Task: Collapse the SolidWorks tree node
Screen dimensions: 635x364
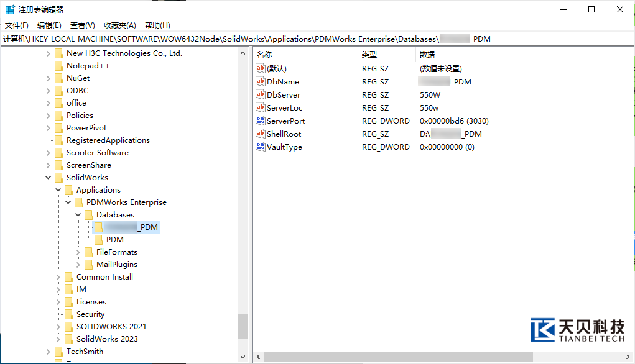Action: tap(49, 178)
